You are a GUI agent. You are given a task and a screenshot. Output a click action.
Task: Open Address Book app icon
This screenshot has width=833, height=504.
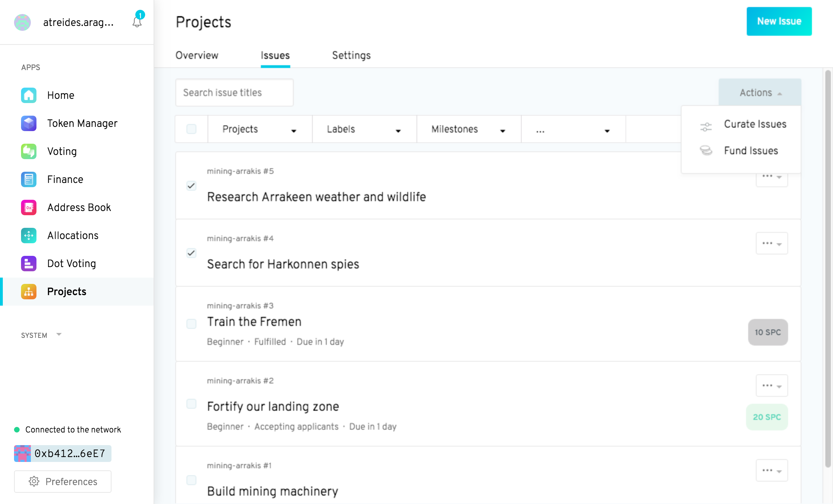pyautogui.click(x=29, y=207)
